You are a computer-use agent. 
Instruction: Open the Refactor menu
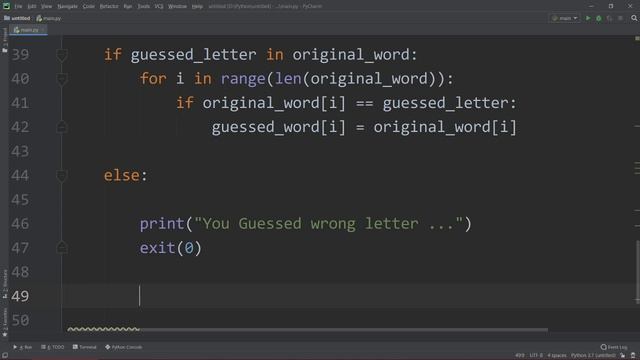(109, 6)
